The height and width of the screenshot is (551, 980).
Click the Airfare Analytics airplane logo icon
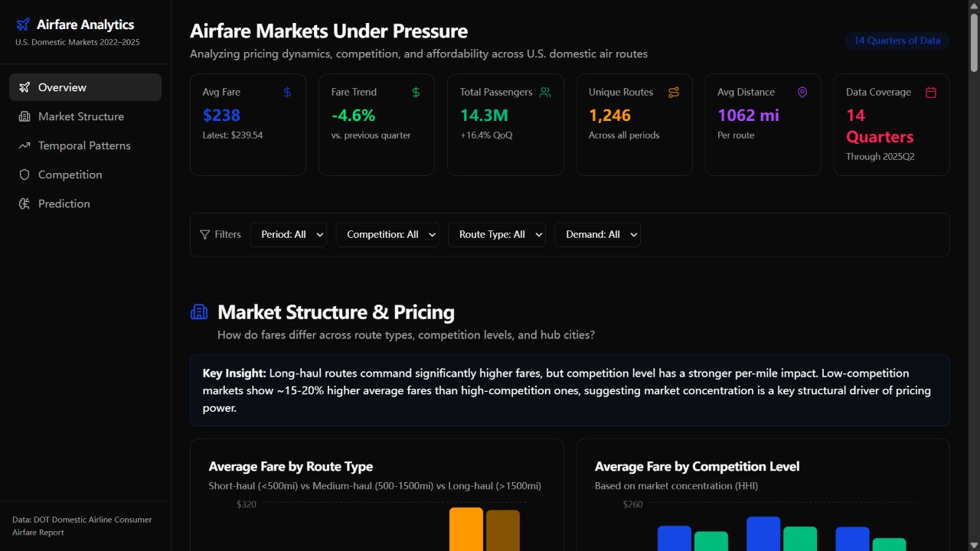point(23,24)
